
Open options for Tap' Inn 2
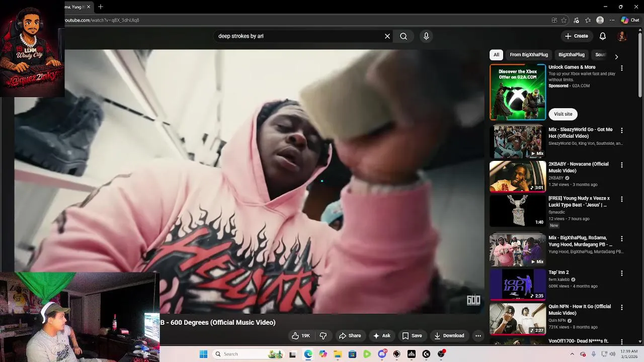tap(622, 273)
